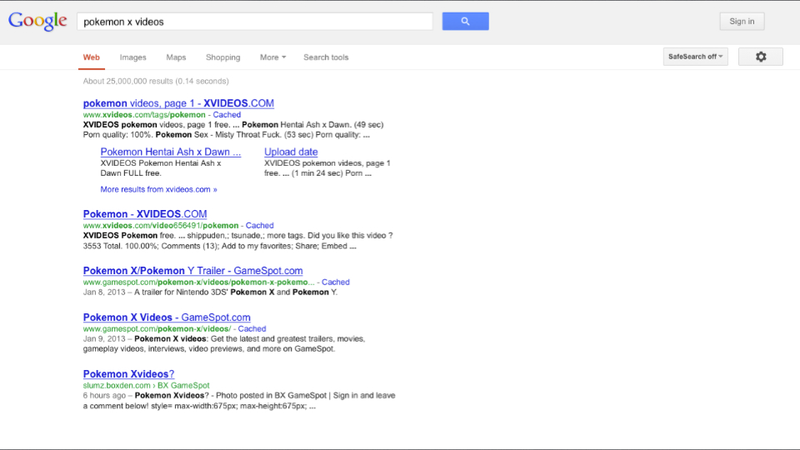
Task: Open the Pokemon Xvideos? boxden result
Action: [x=129, y=373]
